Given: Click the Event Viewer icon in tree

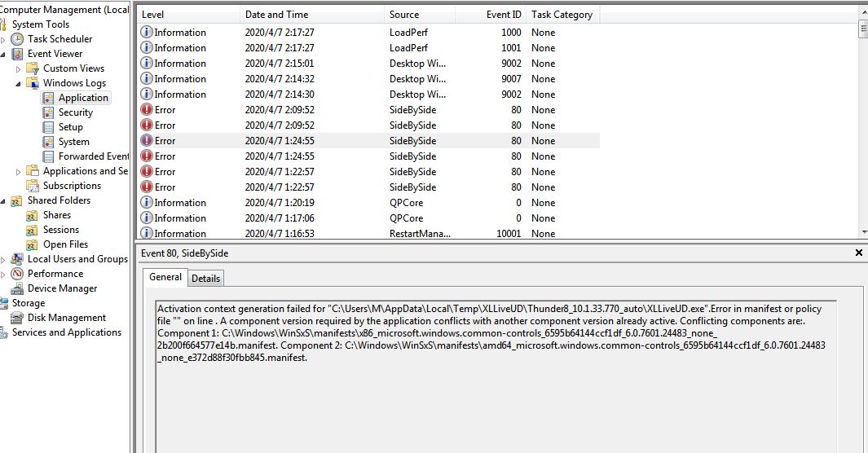Looking at the screenshot, I should click(18, 54).
